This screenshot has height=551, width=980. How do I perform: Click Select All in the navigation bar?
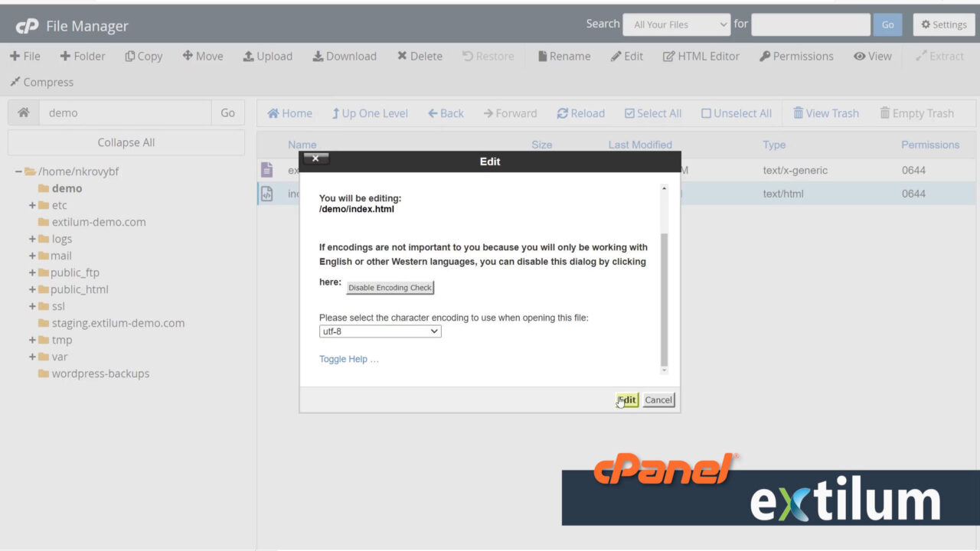[x=652, y=113]
